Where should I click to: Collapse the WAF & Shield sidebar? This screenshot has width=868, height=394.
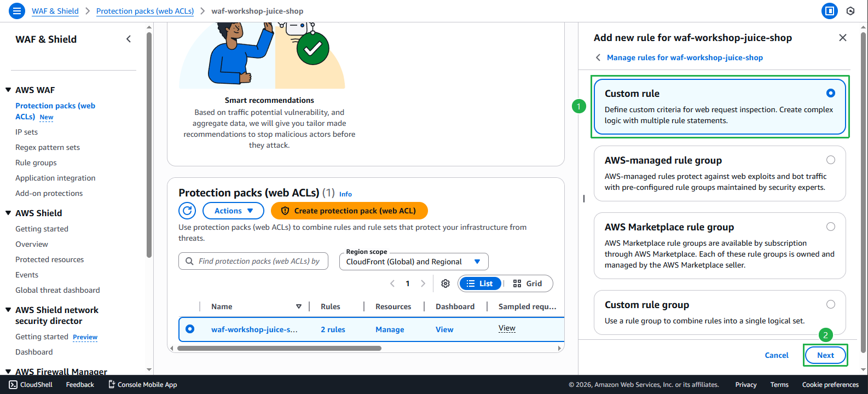129,39
